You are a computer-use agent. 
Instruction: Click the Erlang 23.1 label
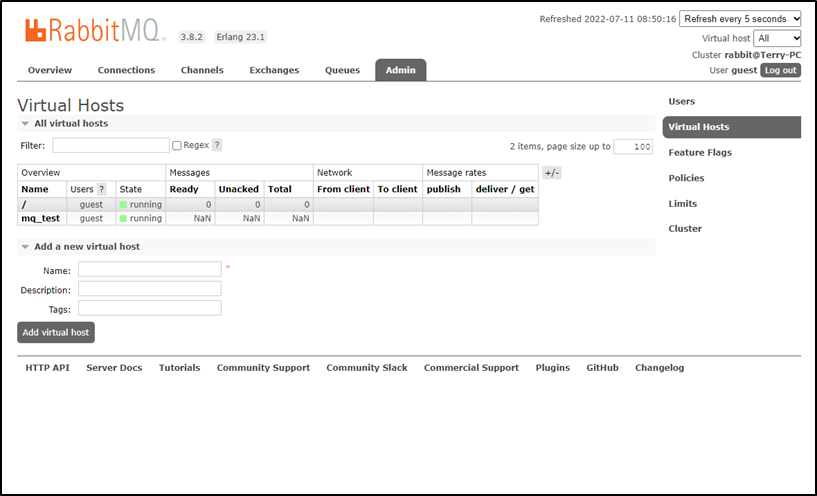click(240, 37)
